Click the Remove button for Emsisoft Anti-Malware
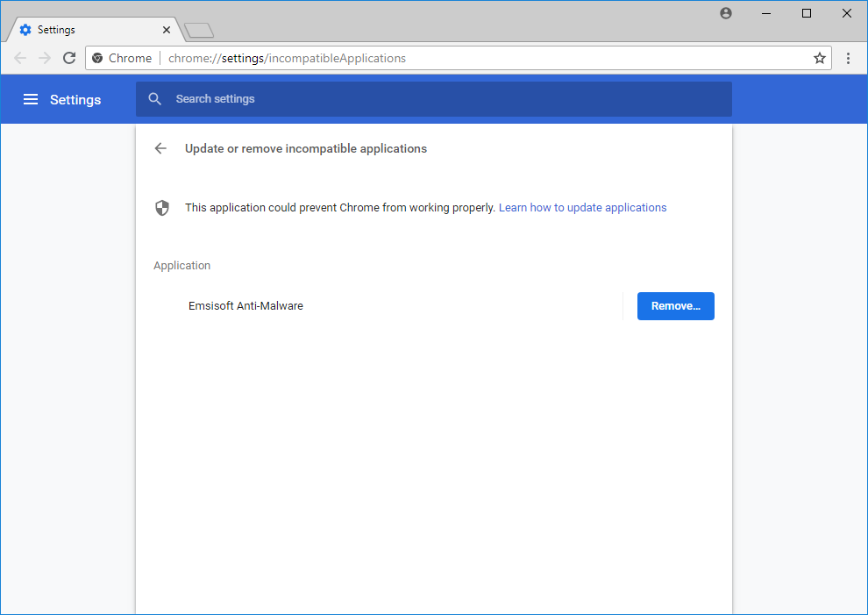868x615 pixels. pos(675,306)
